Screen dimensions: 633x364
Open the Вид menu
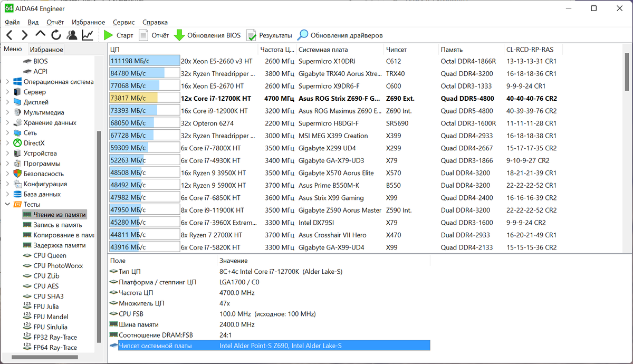33,22
